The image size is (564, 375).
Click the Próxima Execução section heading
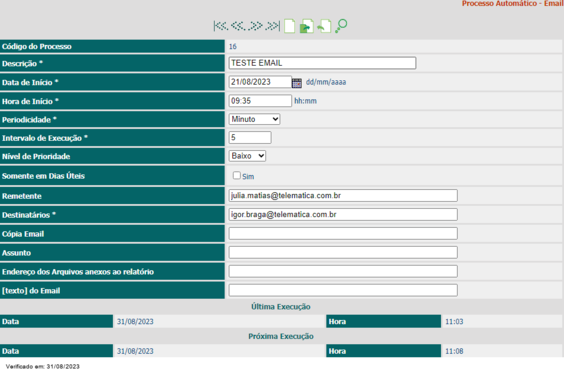pyautogui.click(x=281, y=336)
